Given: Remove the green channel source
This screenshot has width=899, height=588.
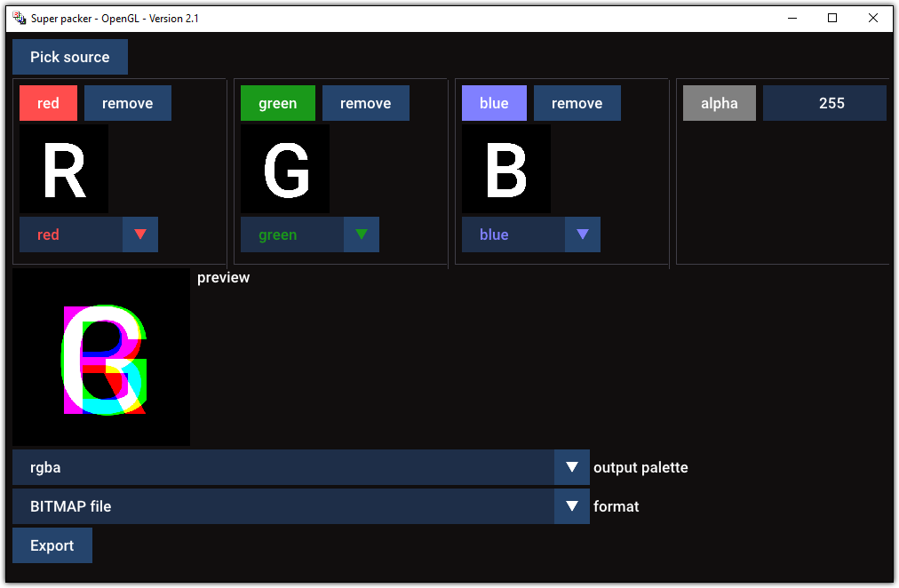Looking at the screenshot, I should point(366,103).
